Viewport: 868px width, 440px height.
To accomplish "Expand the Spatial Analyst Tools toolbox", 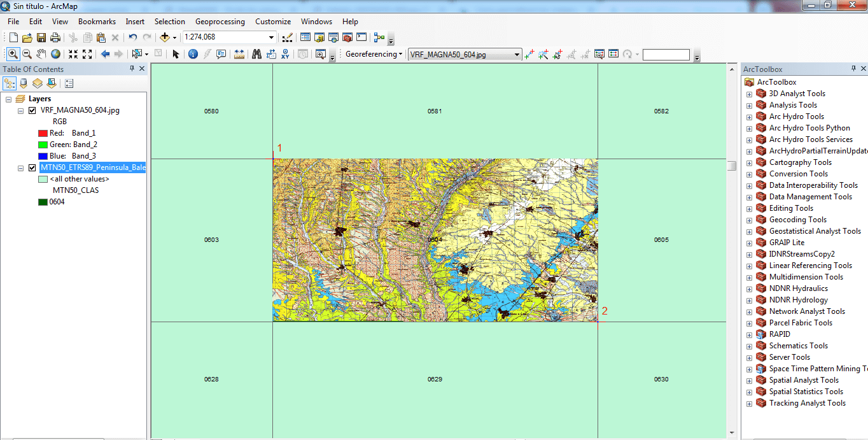I will (749, 380).
